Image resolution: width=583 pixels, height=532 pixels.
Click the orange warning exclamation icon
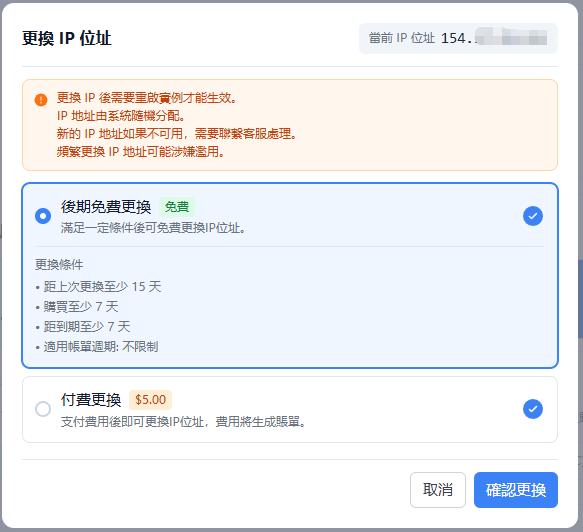[x=41, y=100]
